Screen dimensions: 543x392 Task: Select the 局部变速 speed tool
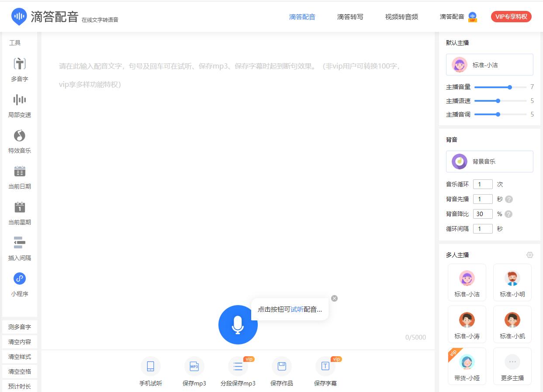20,106
